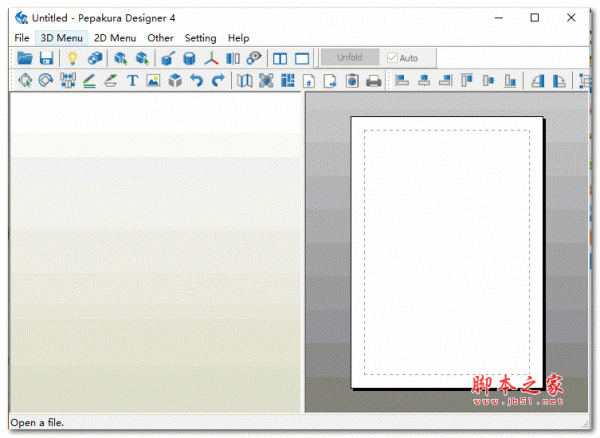Click the 3D axis icon
The image size is (600, 438).
pos(211,58)
